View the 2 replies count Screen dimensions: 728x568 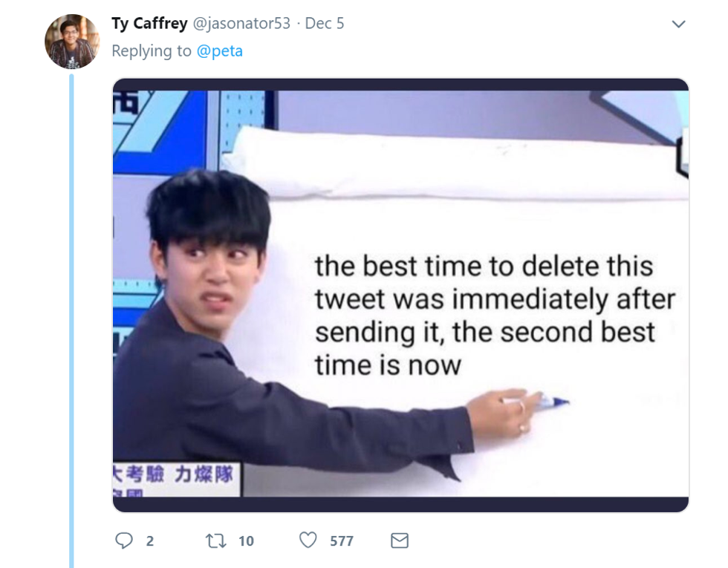point(150,541)
